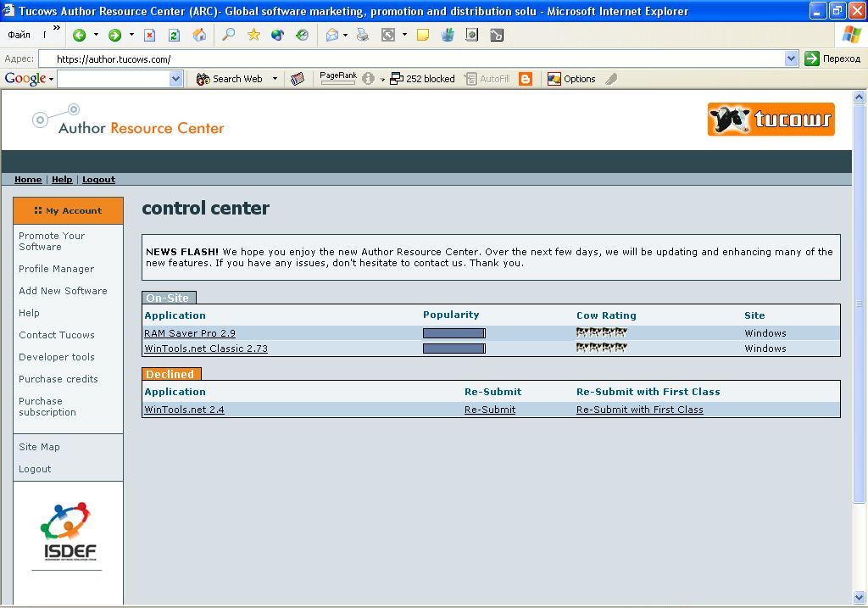Open the address bar dropdown arrow
Screen dimensions: 868x608
[x=791, y=59]
